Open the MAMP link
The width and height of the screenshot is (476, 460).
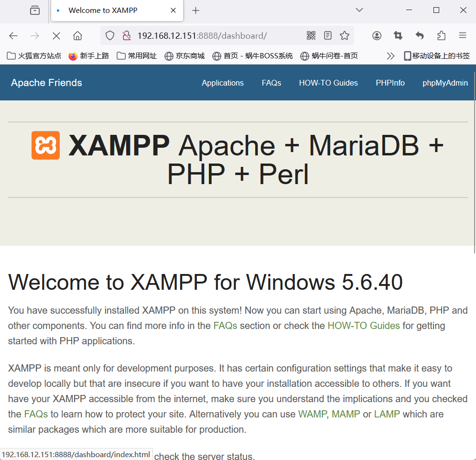(346, 414)
